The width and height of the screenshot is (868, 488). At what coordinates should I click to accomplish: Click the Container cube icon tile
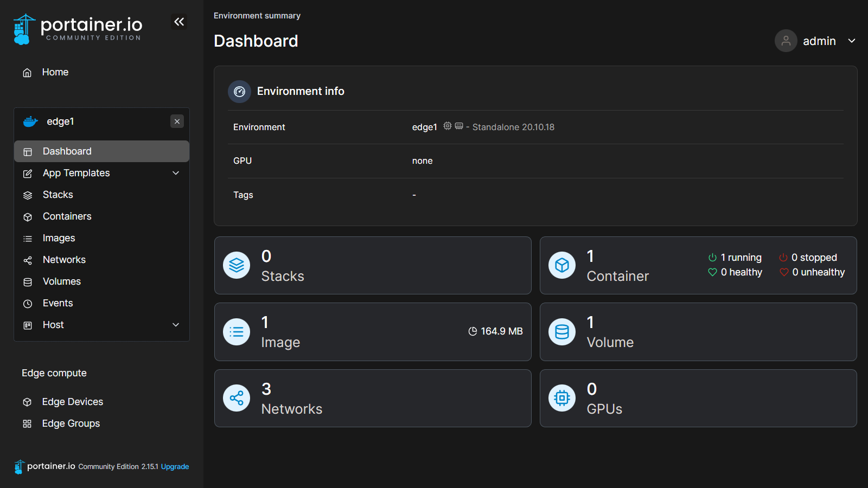pos(562,265)
